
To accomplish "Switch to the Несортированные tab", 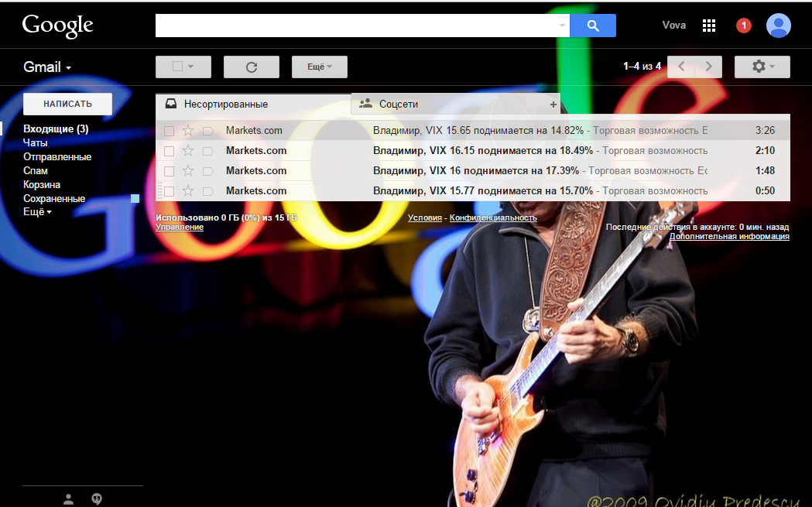I will (x=253, y=104).
